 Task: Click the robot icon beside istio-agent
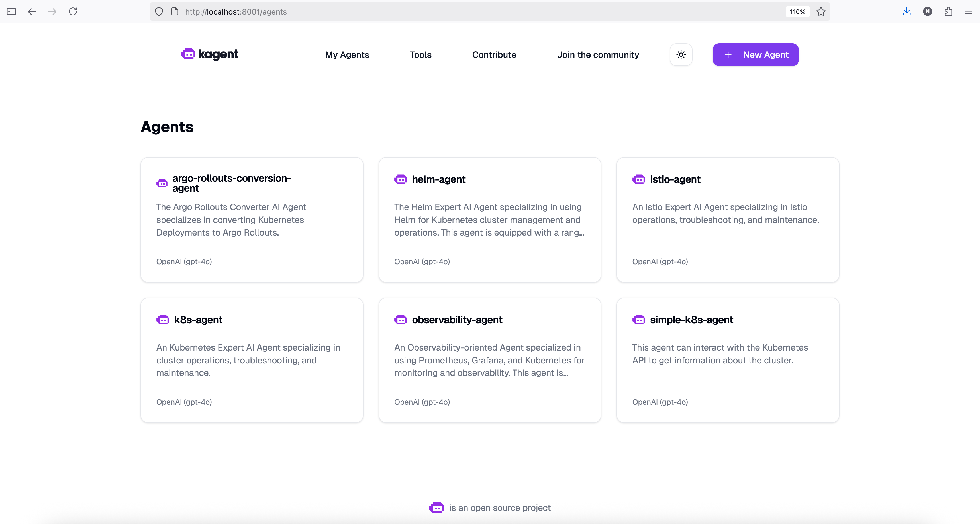[x=638, y=179]
